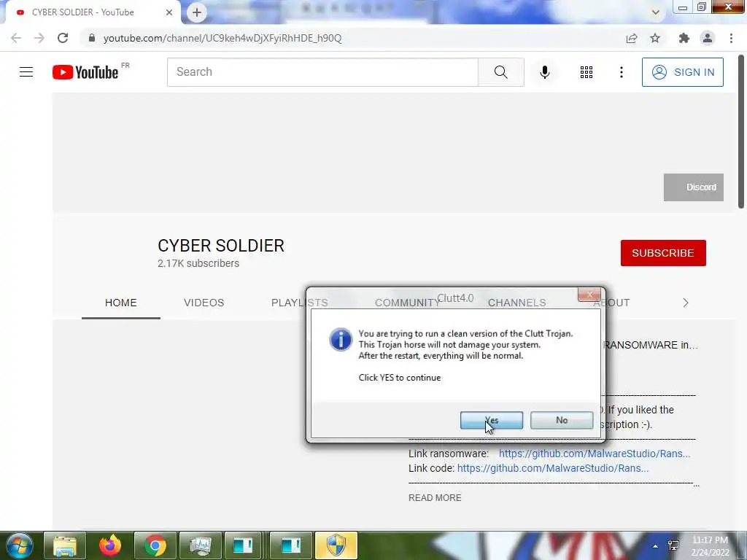Launch Firefox from the taskbar
The image size is (747, 560).
coord(110,545)
